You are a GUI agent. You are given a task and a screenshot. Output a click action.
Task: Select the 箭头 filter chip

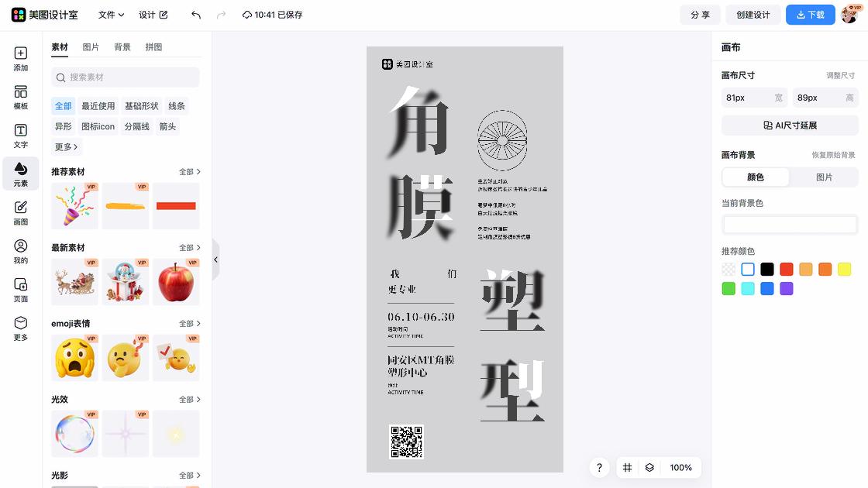[167, 127]
